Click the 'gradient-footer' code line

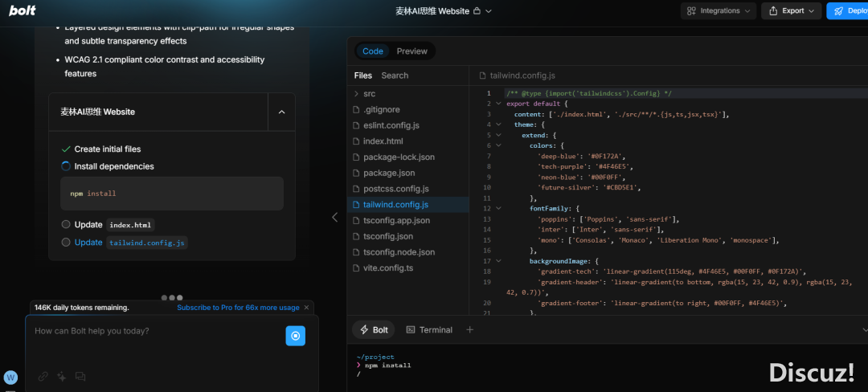pyautogui.click(x=661, y=303)
